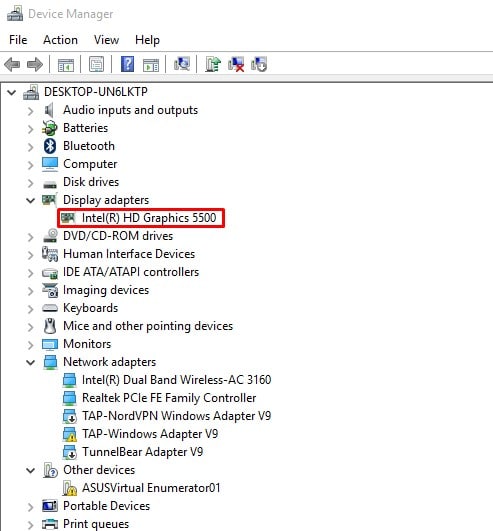Image resolution: width=493 pixels, height=531 pixels.
Task: Open Properties from the toolbar icon
Action: [97, 64]
